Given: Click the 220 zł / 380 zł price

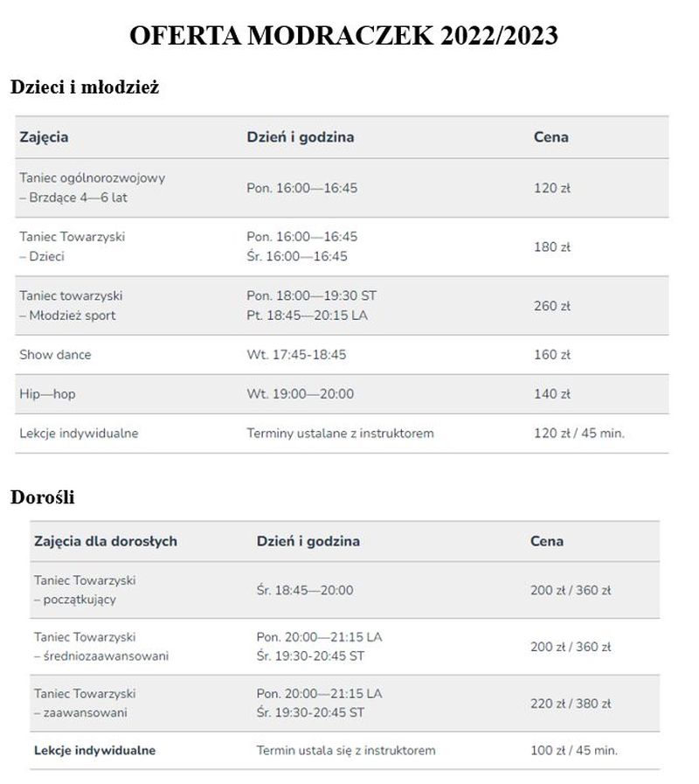Looking at the screenshot, I should coord(571,704).
